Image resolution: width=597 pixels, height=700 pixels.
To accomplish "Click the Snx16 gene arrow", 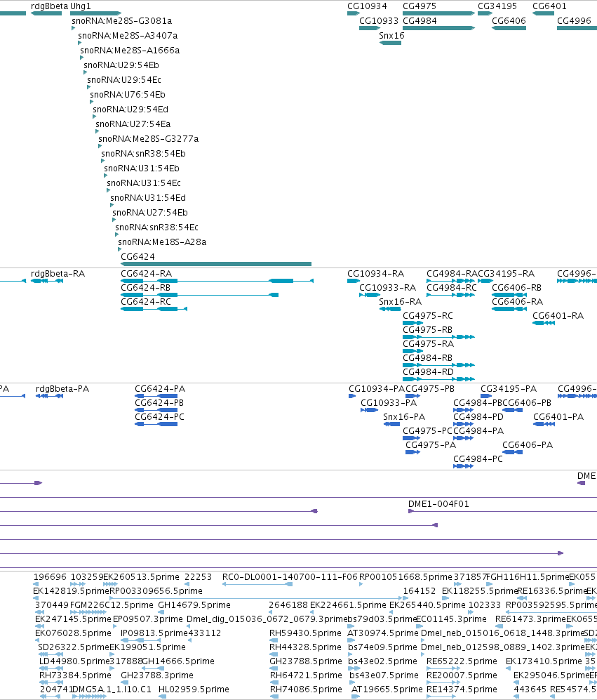I will point(390,43).
